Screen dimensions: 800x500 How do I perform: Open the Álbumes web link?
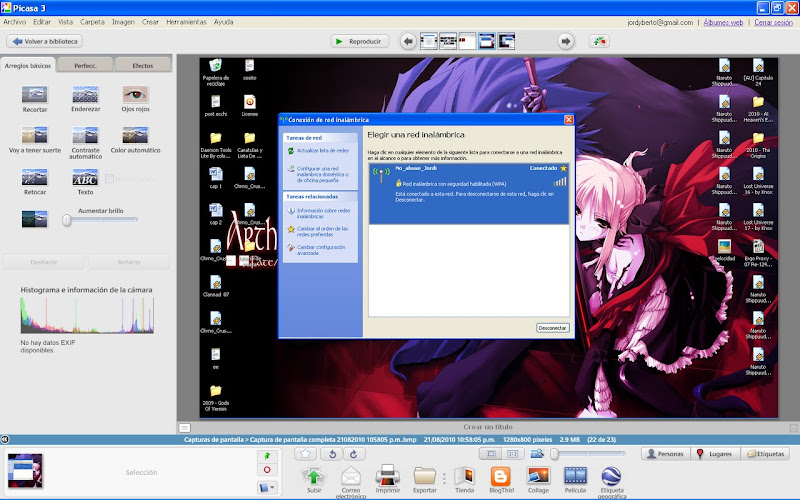[723, 22]
